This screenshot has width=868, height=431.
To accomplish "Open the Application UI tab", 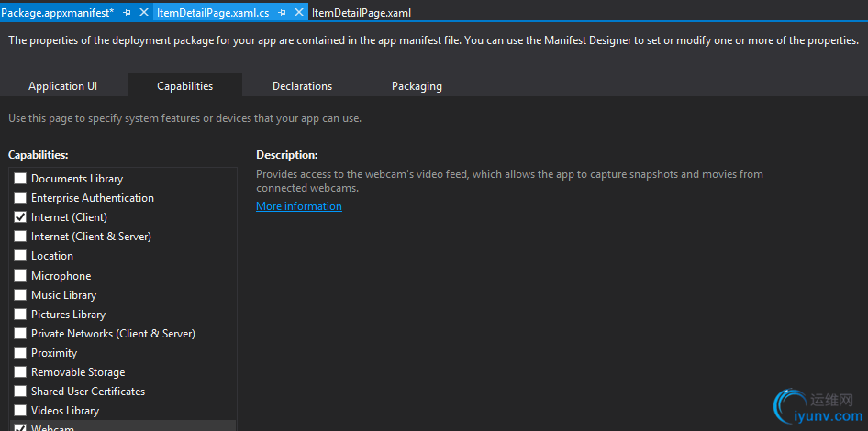I will [x=62, y=86].
